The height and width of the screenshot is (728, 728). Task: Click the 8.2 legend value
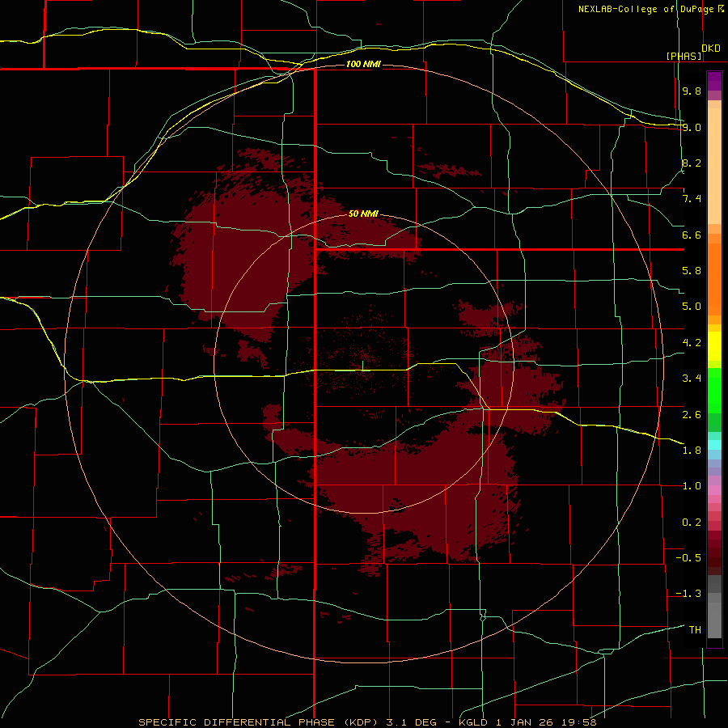point(692,163)
